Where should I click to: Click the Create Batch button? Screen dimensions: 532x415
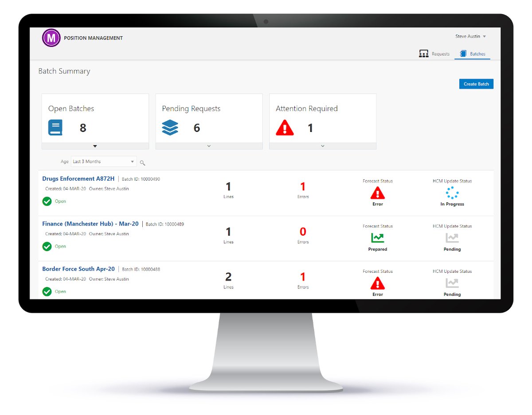point(476,84)
